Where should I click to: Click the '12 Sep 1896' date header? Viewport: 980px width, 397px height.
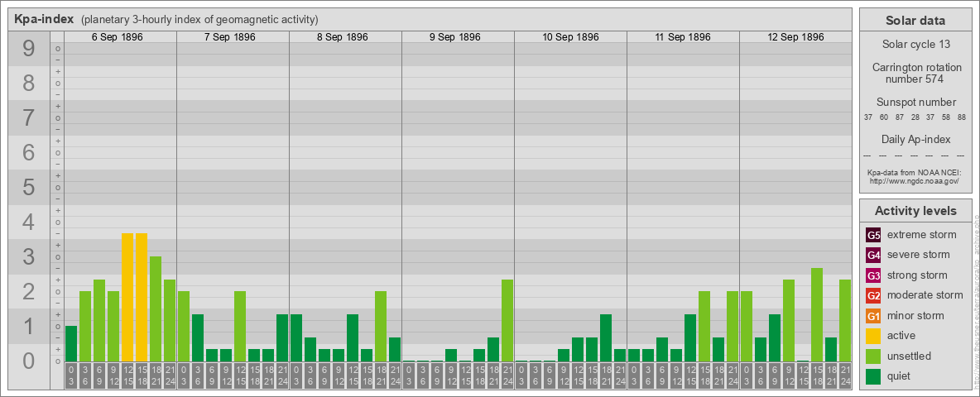(x=795, y=37)
